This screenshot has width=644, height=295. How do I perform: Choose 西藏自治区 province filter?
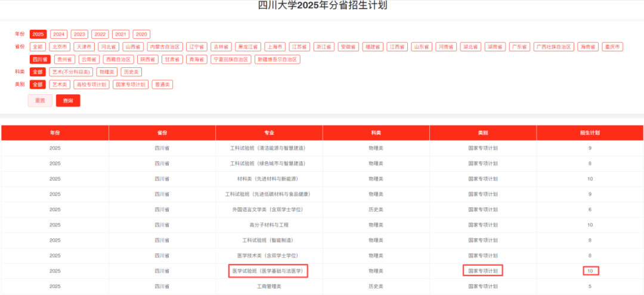click(118, 60)
